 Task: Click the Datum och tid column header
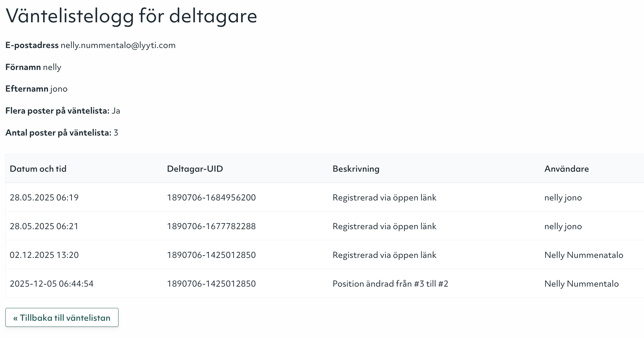(x=38, y=169)
